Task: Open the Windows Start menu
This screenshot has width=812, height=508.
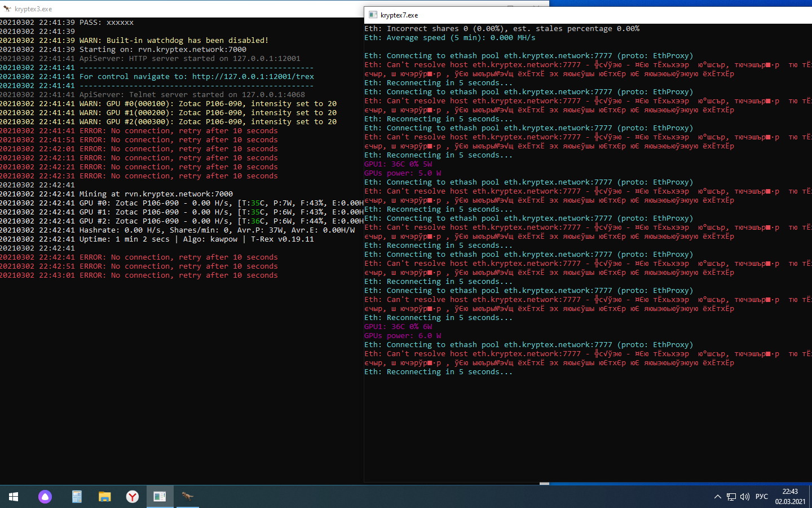Action: (x=14, y=497)
